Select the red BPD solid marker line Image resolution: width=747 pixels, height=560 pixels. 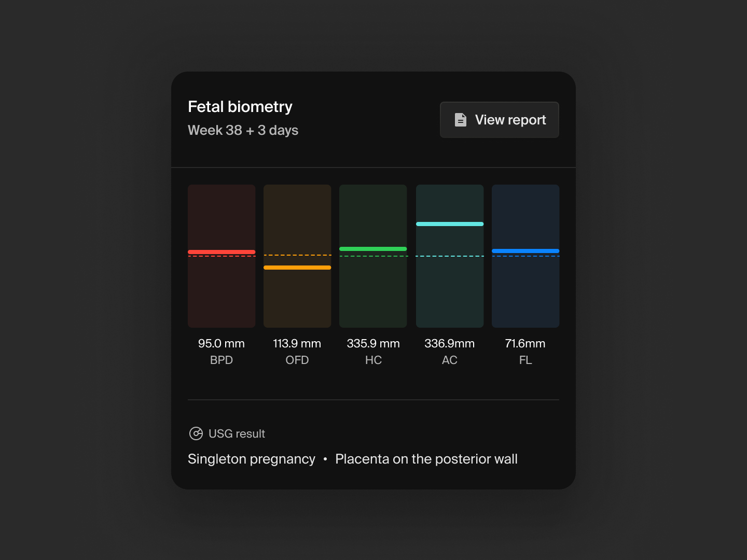tap(222, 252)
